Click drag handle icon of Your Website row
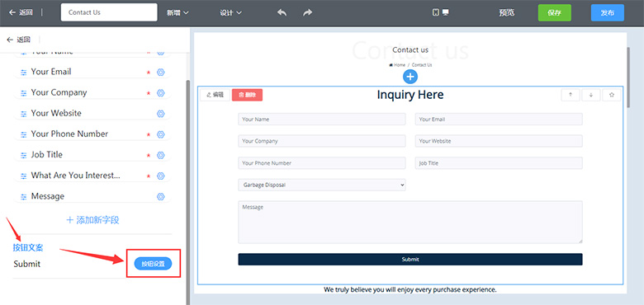The height and width of the screenshot is (305, 644). [24, 114]
